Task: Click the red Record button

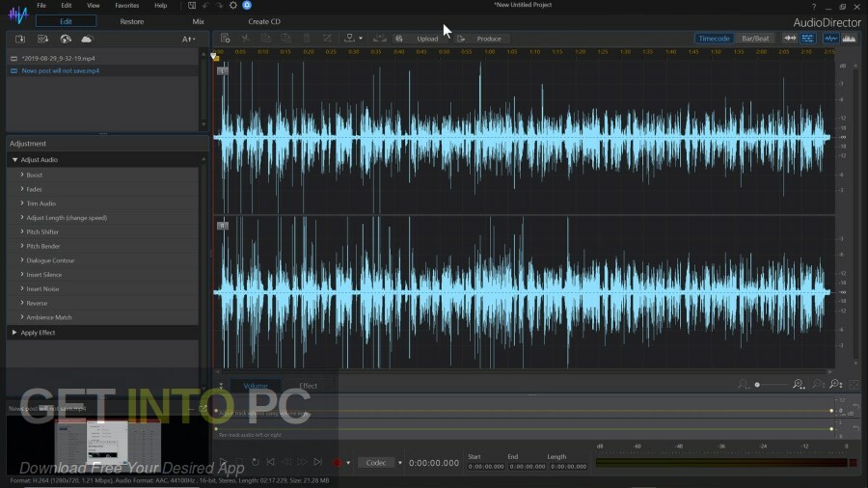Action: point(337,463)
